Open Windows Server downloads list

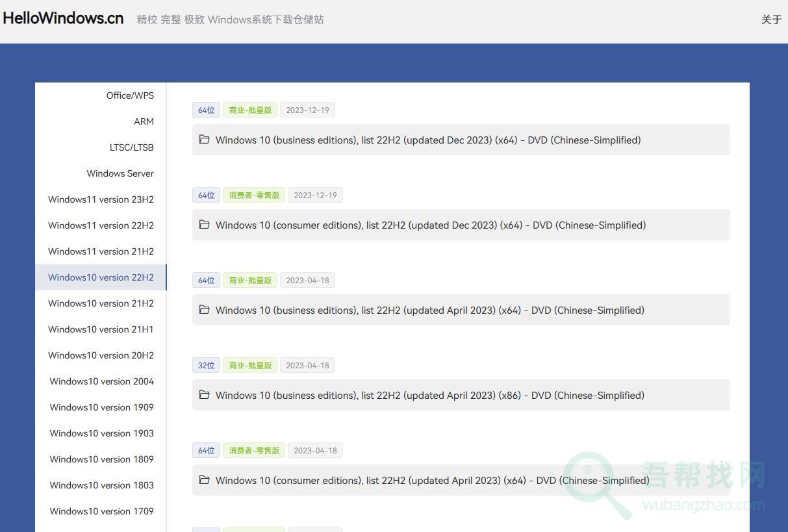[120, 173]
